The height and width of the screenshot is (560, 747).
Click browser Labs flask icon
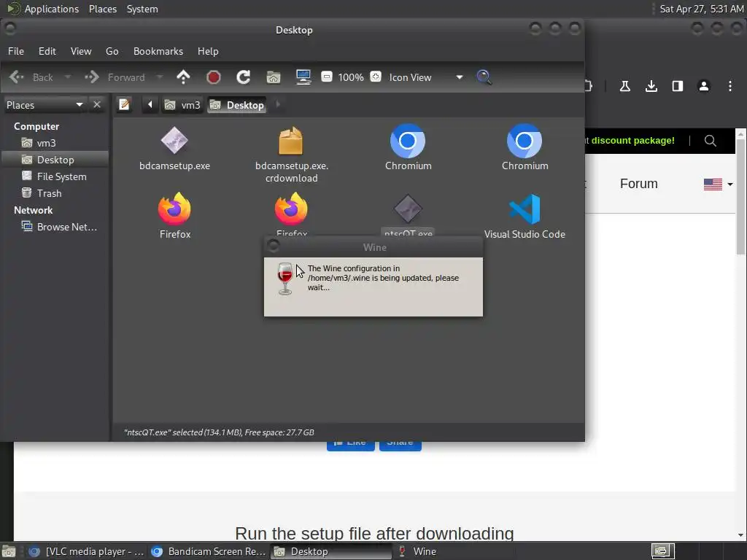point(625,86)
